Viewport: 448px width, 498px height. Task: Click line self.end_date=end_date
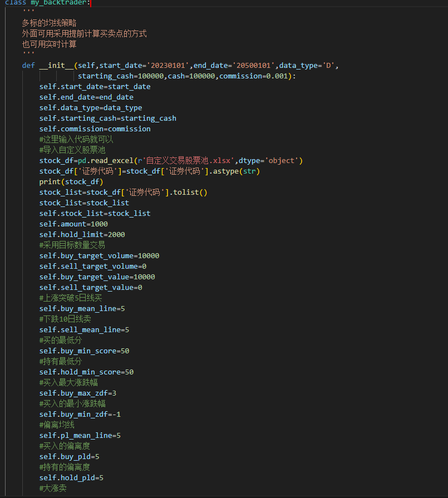coord(86,97)
